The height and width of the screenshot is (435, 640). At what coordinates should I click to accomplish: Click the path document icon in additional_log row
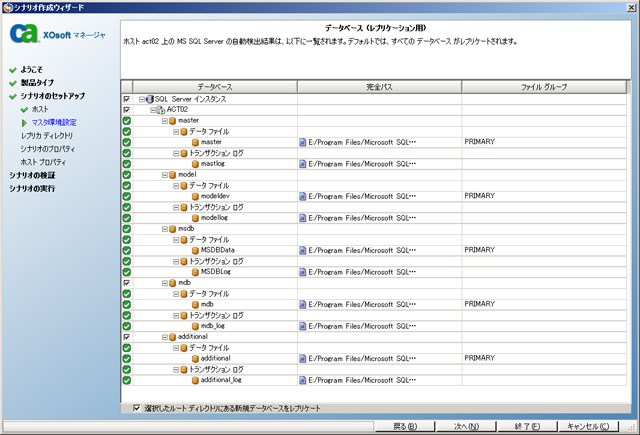302,380
